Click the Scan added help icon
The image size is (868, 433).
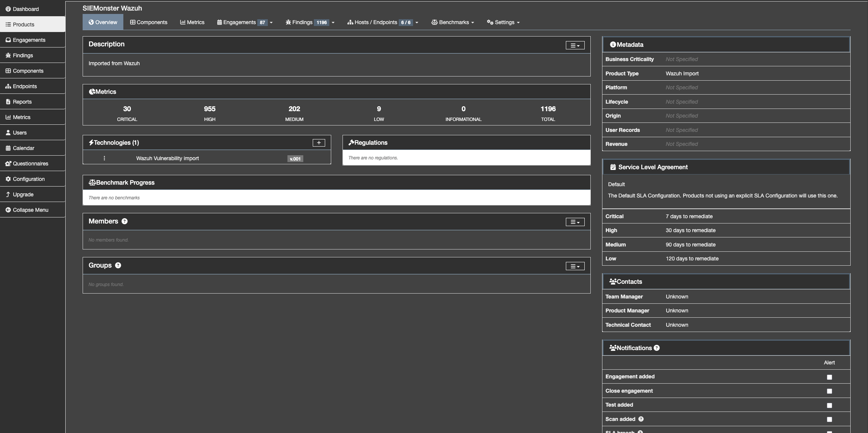pyautogui.click(x=641, y=419)
